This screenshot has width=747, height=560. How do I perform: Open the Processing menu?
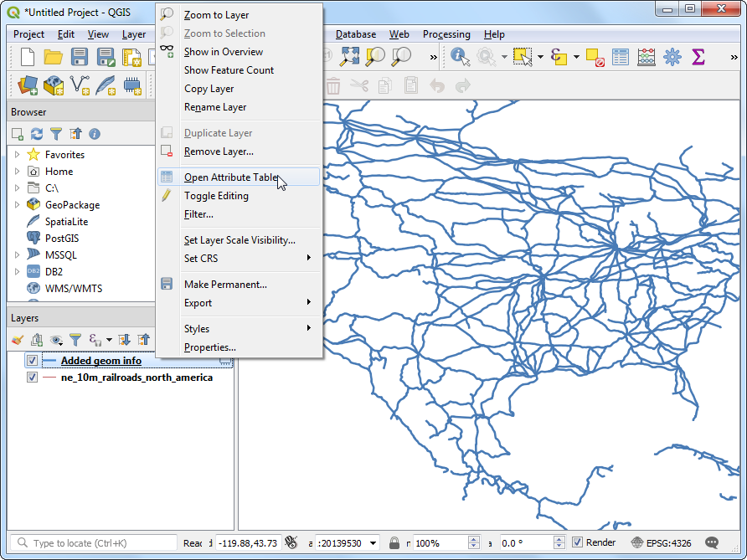click(x=446, y=34)
